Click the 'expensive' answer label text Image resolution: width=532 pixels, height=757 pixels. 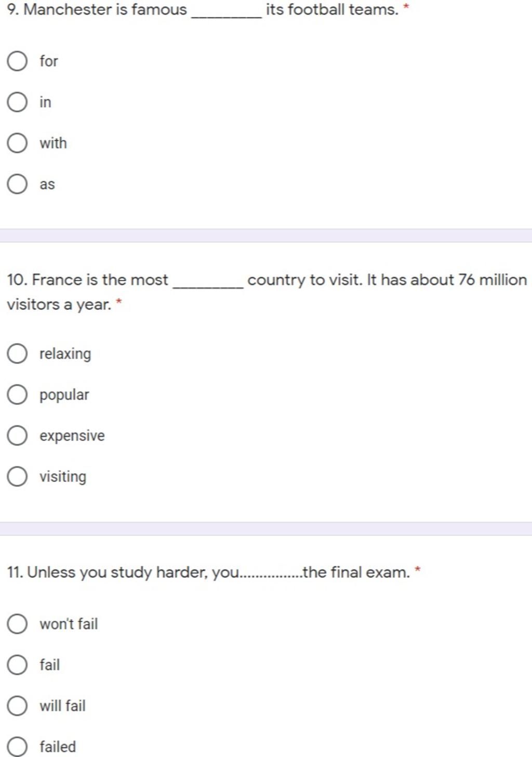(x=72, y=436)
